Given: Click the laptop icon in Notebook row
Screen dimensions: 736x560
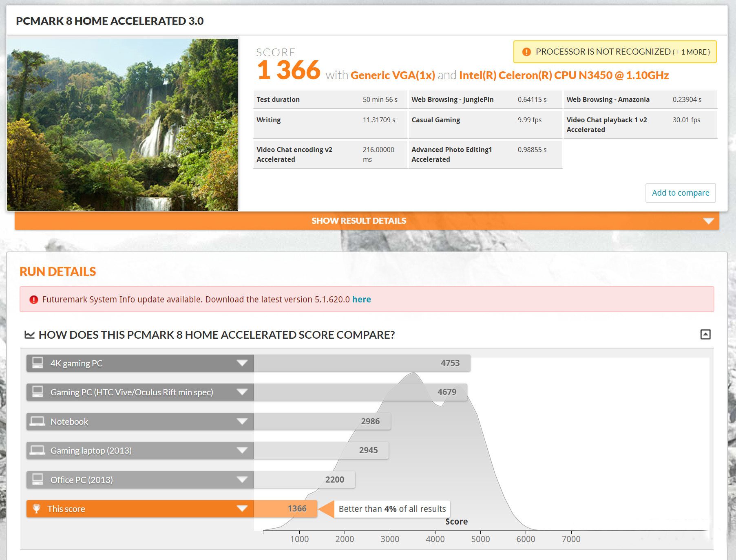Looking at the screenshot, I should point(38,421).
